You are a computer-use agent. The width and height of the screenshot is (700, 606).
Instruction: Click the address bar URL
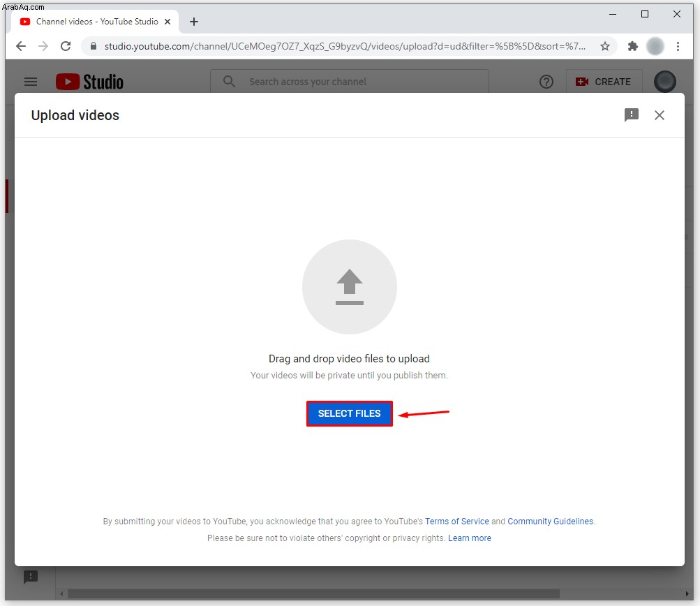point(345,46)
